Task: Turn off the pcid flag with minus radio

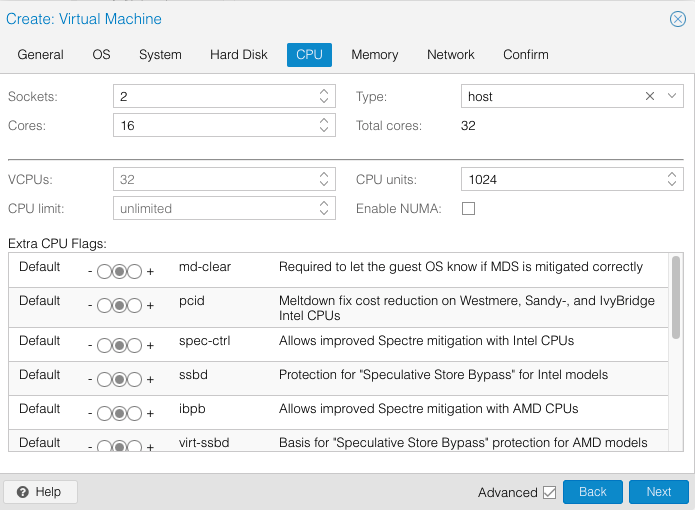Action: pos(105,306)
